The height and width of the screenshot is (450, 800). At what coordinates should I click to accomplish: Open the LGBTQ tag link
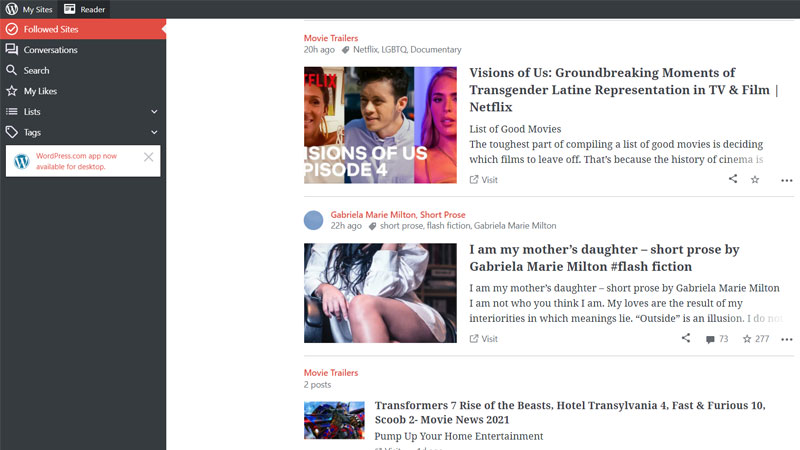coord(394,49)
